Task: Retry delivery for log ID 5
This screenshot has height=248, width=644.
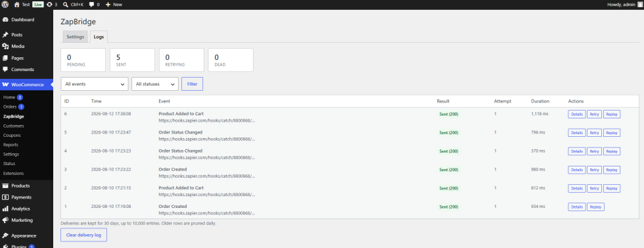Action: click(594, 133)
